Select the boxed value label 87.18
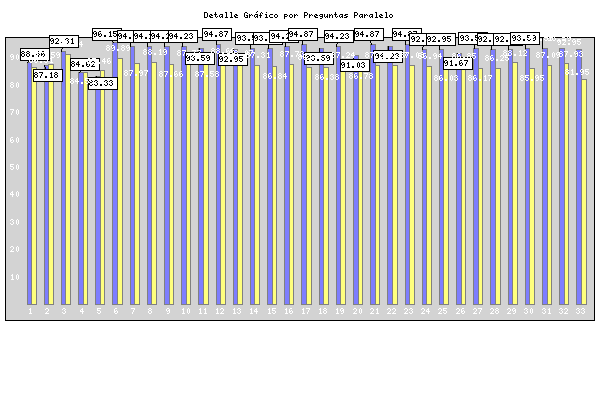The width and height of the screenshot is (600, 400). (47, 75)
